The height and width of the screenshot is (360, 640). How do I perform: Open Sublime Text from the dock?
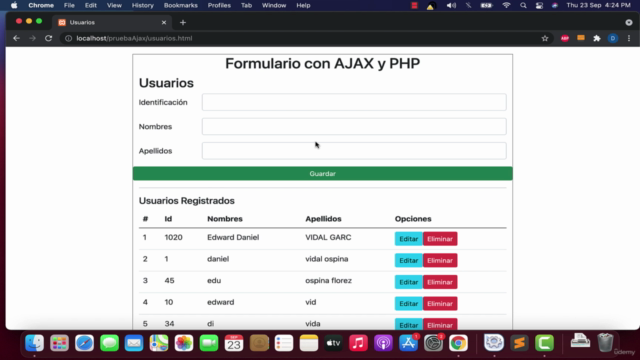519,343
